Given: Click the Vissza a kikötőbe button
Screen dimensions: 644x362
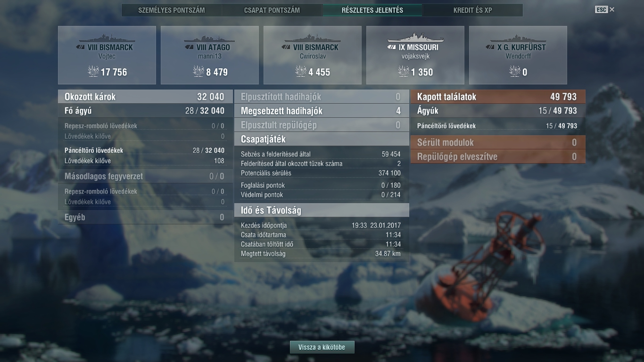Looking at the screenshot, I should (322, 347).
